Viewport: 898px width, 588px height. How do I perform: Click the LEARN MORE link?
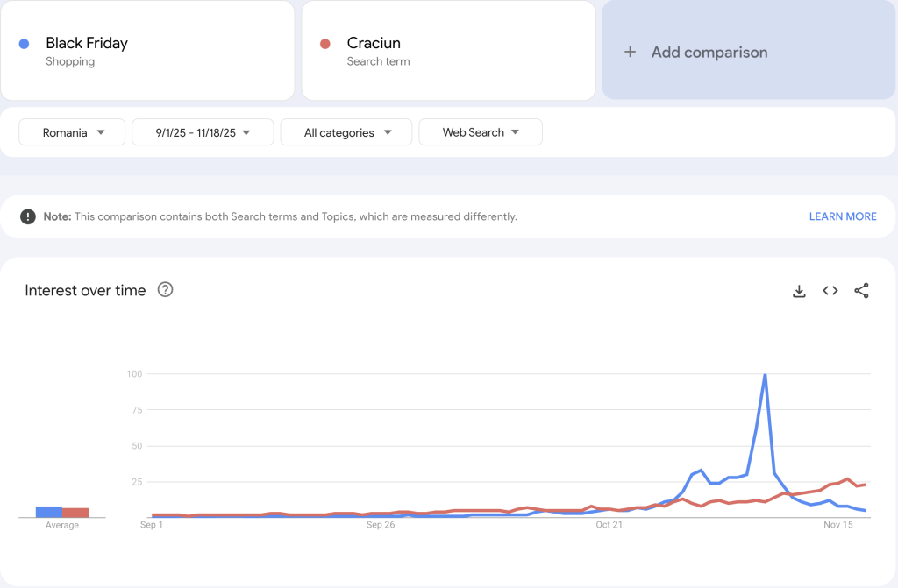(x=842, y=216)
